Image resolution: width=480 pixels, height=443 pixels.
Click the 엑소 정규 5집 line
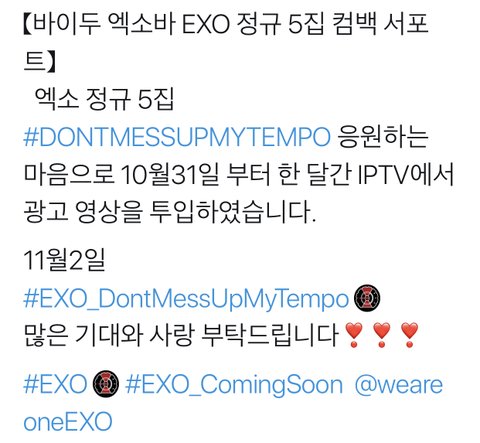(x=104, y=99)
